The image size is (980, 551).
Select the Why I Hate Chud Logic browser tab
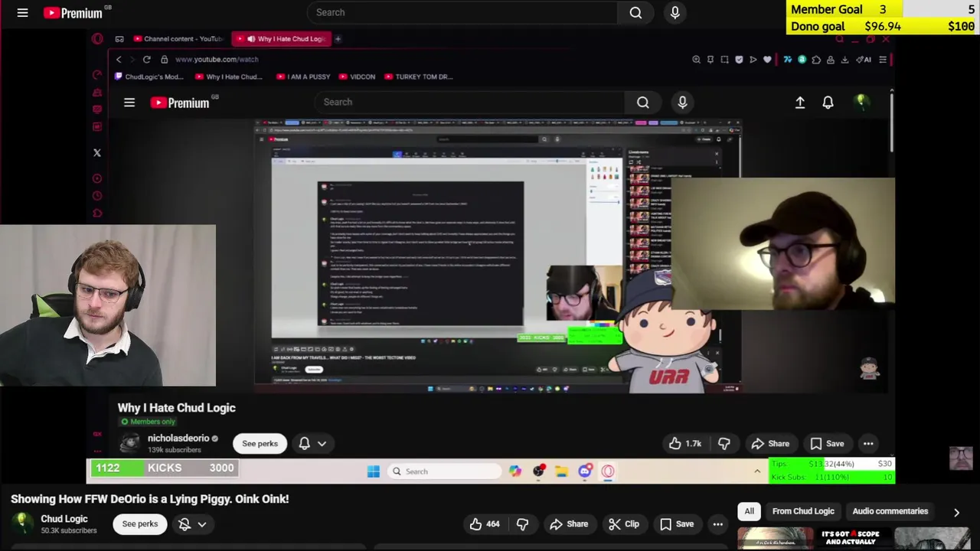pyautogui.click(x=281, y=38)
